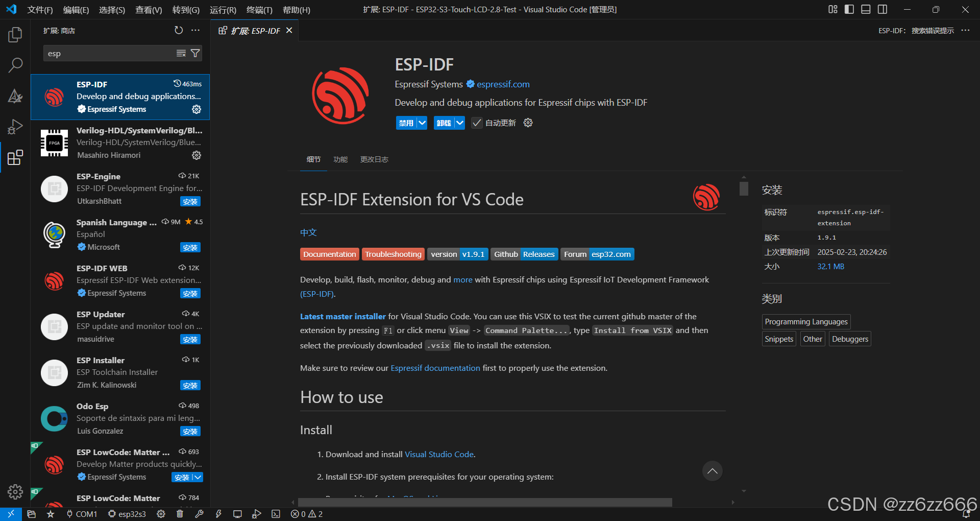The image size is (980, 521).
Task: Click the Disable extension button
Action: coord(406,123)
